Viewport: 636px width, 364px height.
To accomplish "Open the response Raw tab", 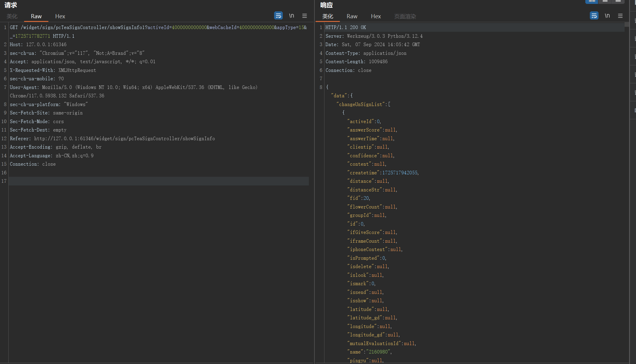I will (352, 16).
